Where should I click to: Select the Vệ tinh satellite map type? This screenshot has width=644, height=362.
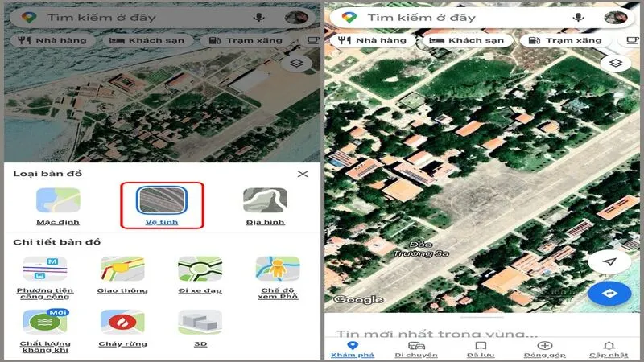click(162, 206)
